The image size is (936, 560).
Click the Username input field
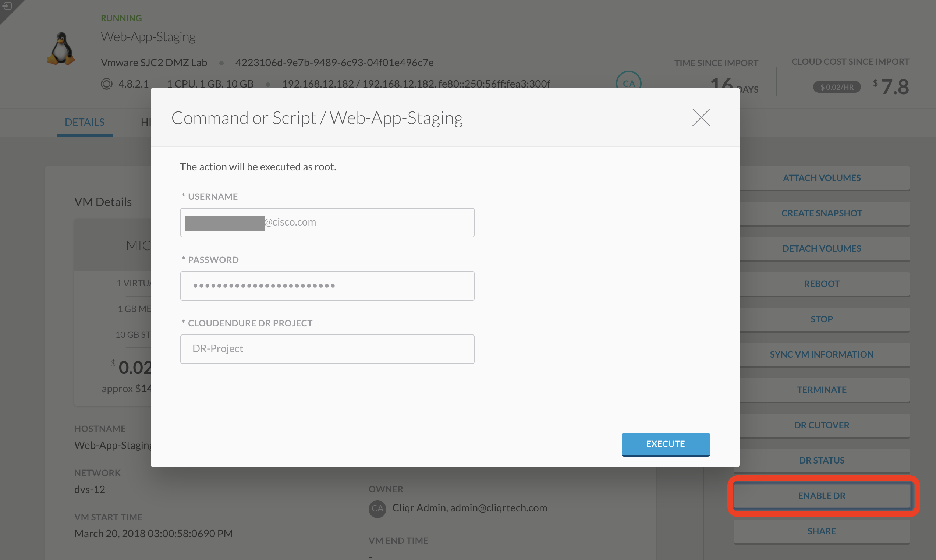tap(327, 222)
